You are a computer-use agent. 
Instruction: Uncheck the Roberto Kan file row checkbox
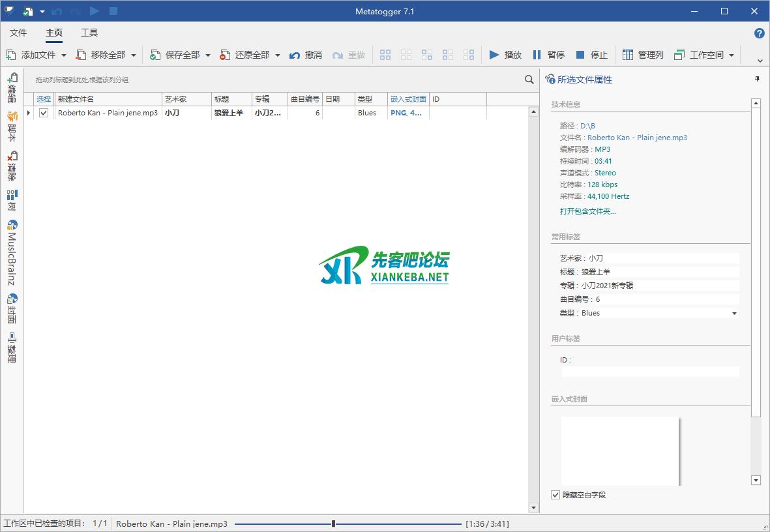[x=44, y=113]
